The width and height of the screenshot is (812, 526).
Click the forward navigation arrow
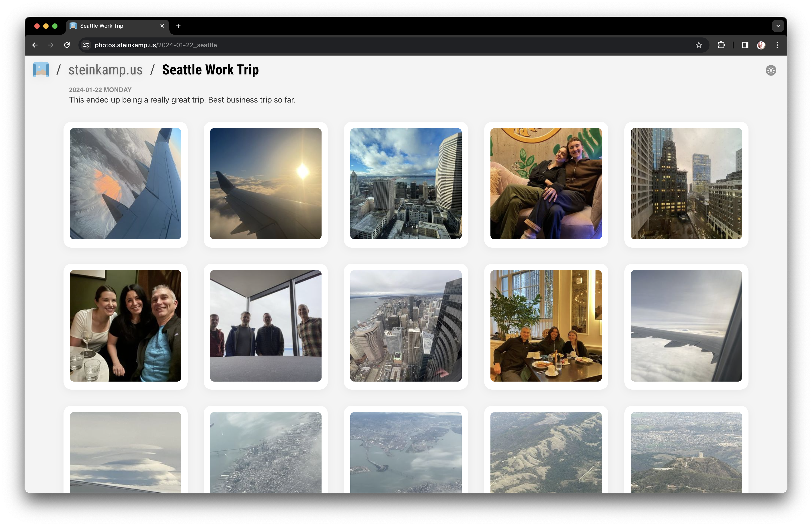click(51, 45)
